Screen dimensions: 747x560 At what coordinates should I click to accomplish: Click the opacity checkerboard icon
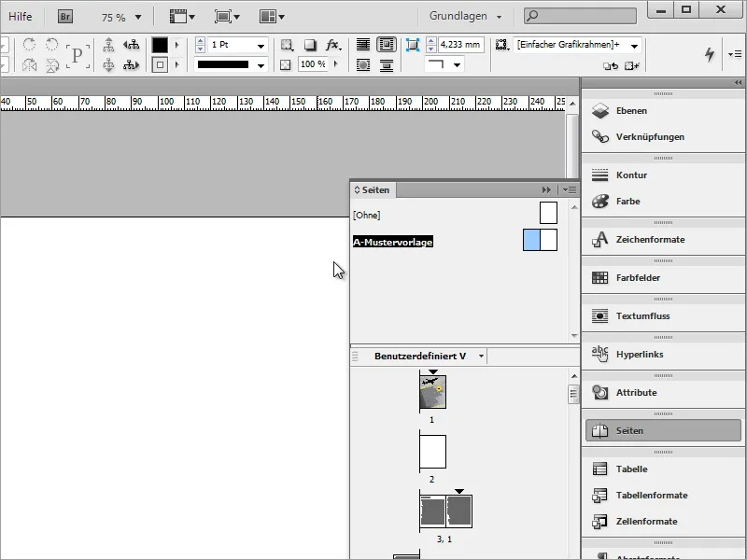[286, 64]
